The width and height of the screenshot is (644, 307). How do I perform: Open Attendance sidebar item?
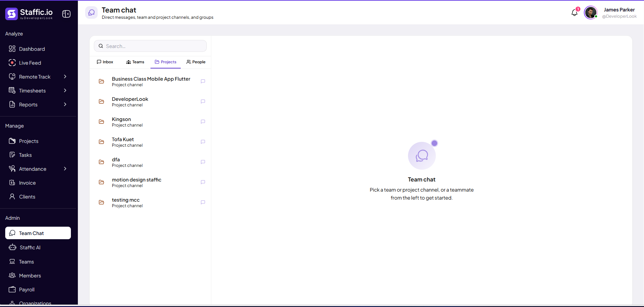coord(38,169)
